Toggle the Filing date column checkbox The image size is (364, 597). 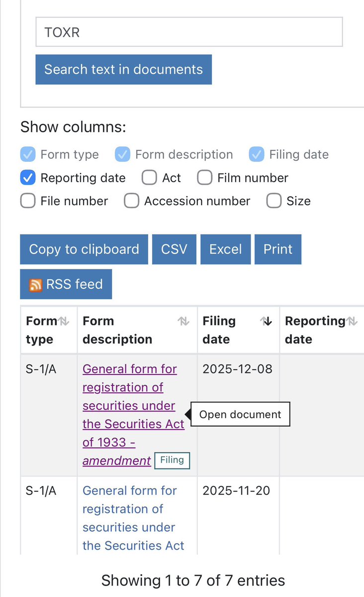pyautogui.click(x=257, y=154)
